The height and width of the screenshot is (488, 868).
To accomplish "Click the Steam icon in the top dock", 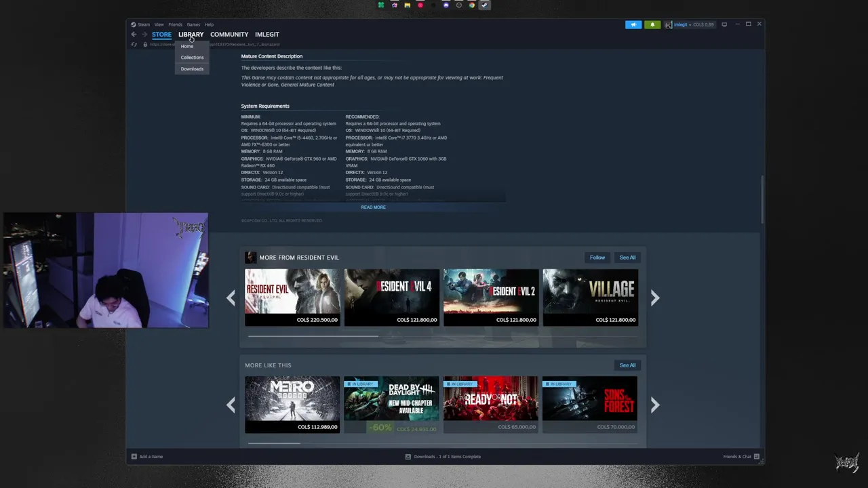I will click(484, 5).
